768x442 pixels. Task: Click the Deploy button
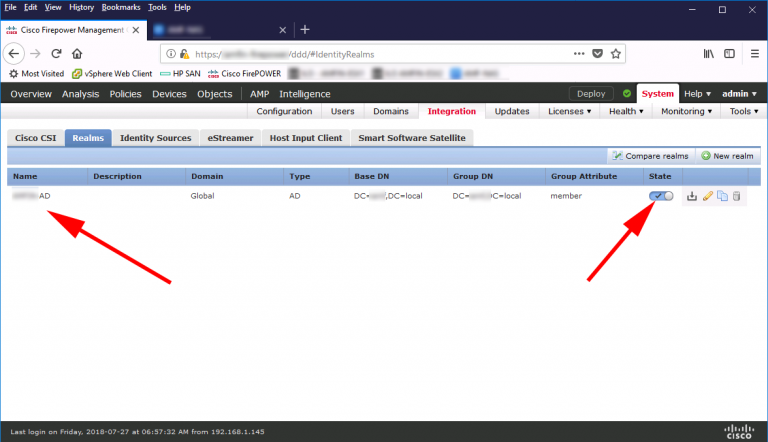[591, 94]
